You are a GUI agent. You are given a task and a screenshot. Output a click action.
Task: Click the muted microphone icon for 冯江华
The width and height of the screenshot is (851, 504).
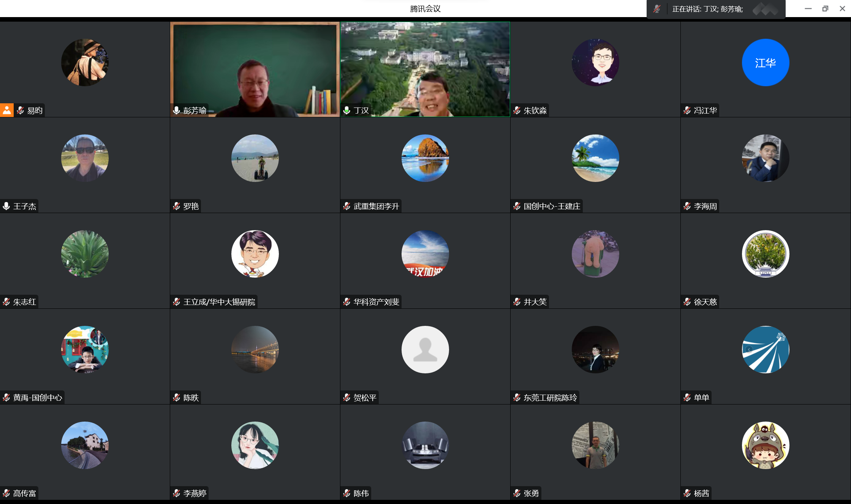click(x=687, y=110)
